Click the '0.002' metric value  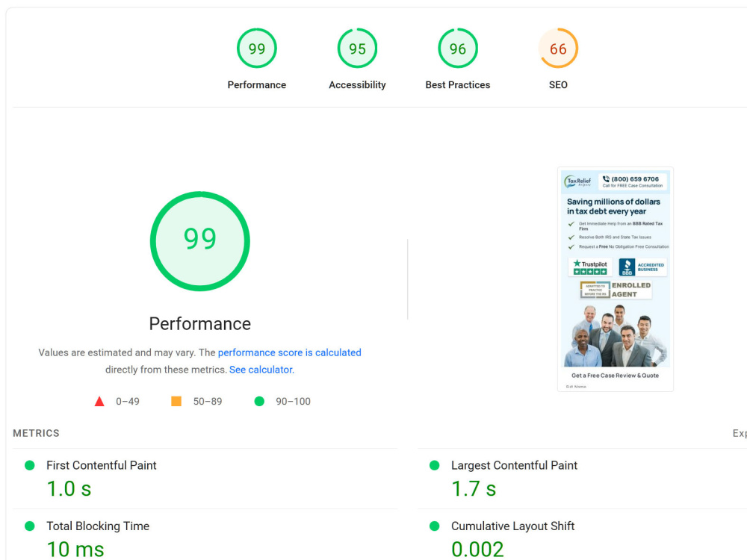coord(477,549)
